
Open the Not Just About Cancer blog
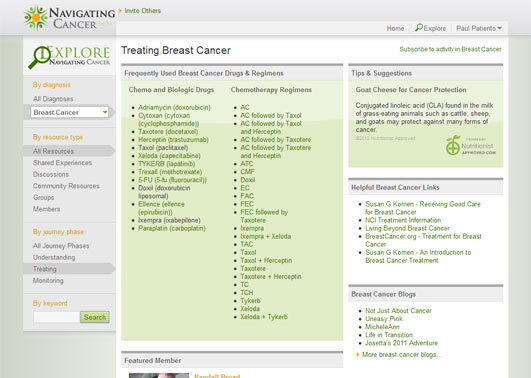pos(398,311)
